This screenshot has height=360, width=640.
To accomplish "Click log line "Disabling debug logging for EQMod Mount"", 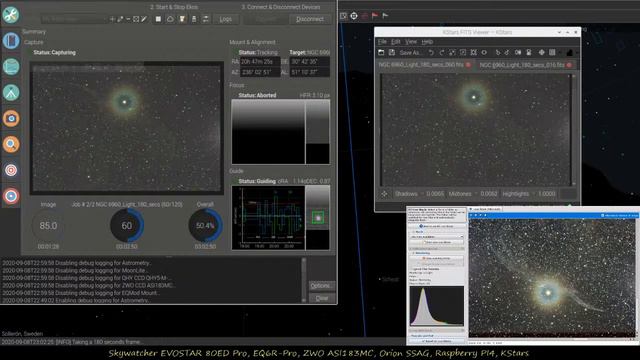I will 82,293.
